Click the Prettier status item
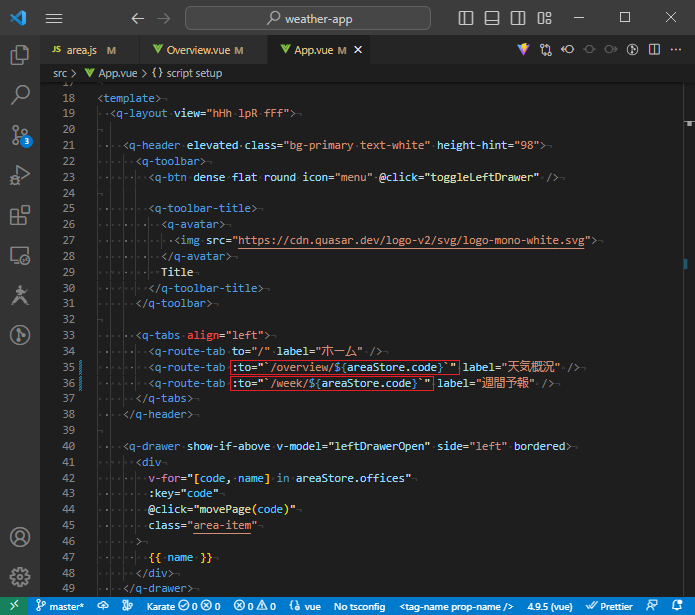695x615 pixels. 609,606
